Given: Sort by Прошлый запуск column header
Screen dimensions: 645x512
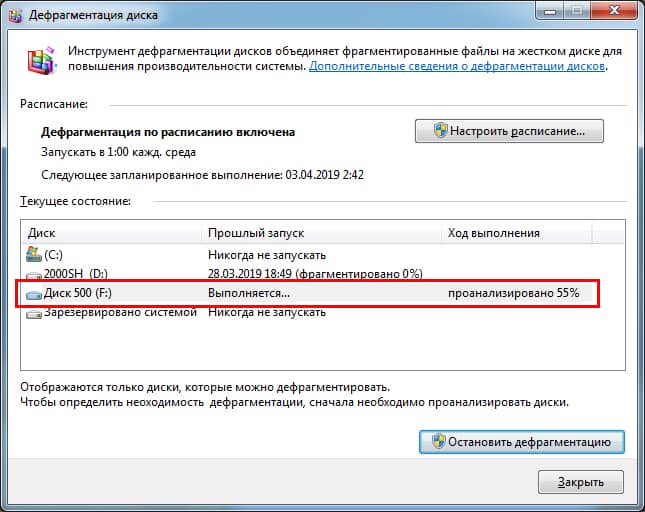Looking at the screenshot, I should tap(322, 233).
